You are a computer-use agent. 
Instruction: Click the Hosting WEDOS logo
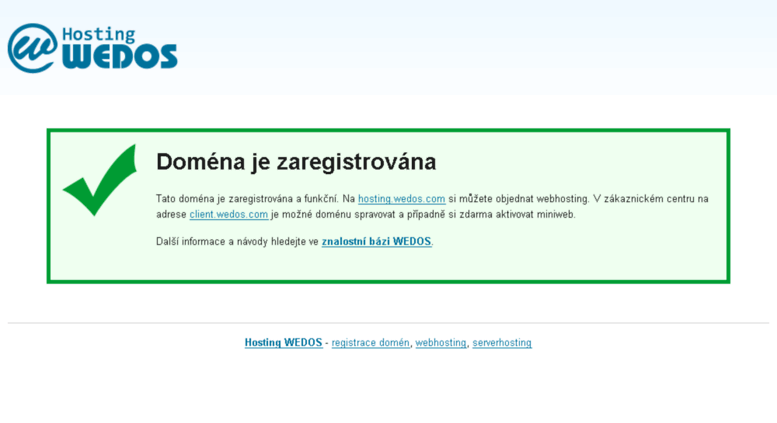point(93,48)
